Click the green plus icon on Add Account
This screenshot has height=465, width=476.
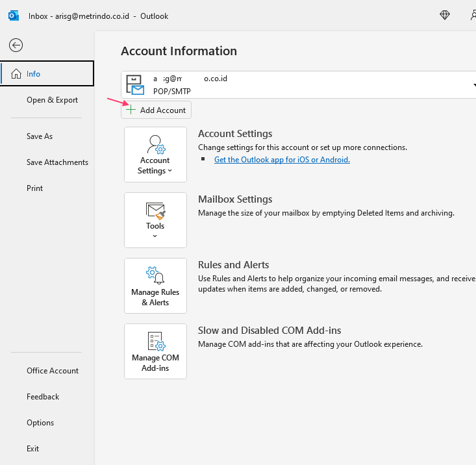tap(131, 110)
